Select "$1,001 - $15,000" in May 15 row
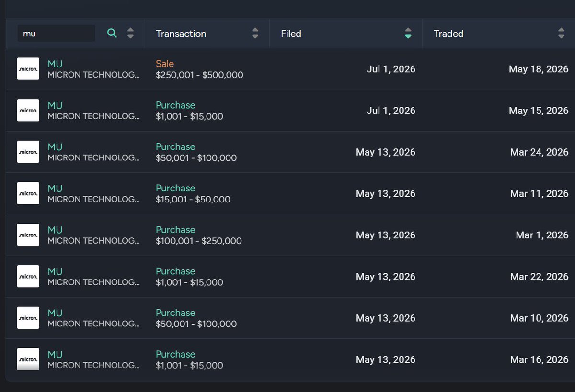The width and height of the screenshot is (575, 392). [x=189, y=116]
